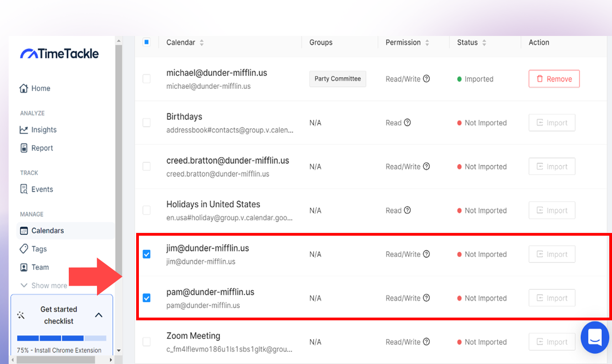This screenshot has height=364, width=612.
Task: Click the Birthdays calendar name
Action: point(184,117)
